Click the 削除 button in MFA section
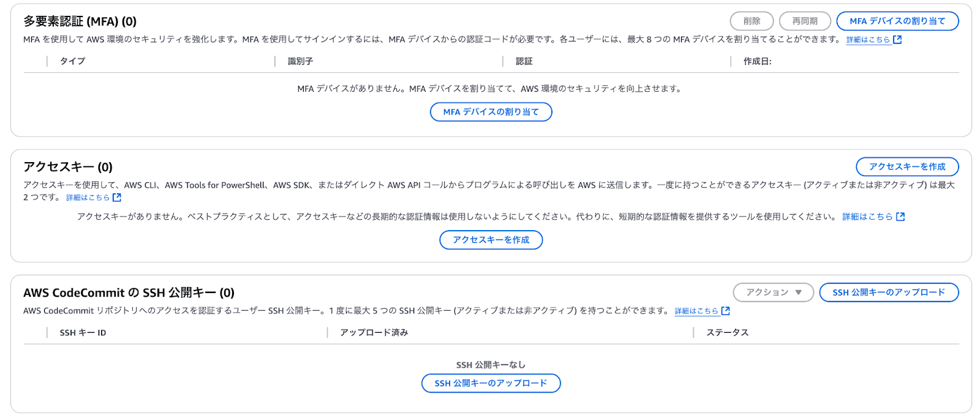 (752, 21)
